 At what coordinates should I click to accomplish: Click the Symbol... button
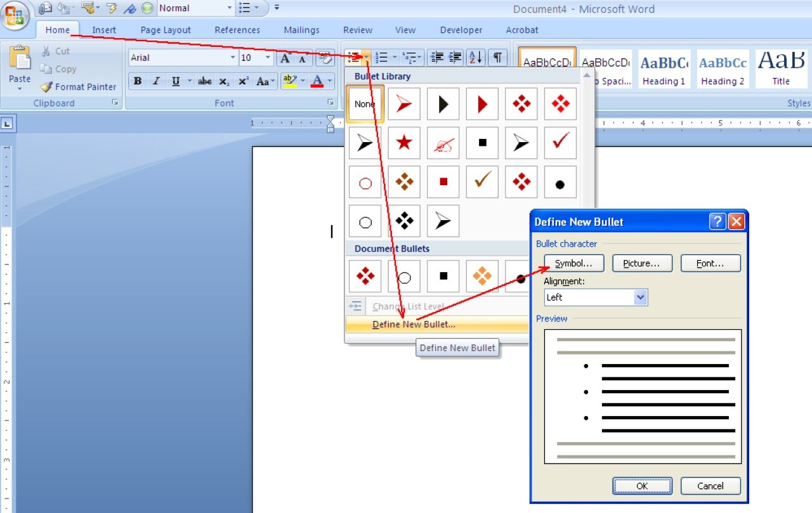[573, 263]
